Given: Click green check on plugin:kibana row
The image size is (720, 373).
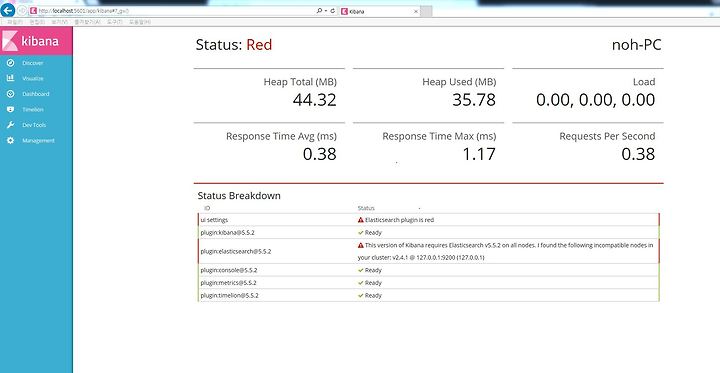Looking at the screenshot, I should (x=360, y=233).
